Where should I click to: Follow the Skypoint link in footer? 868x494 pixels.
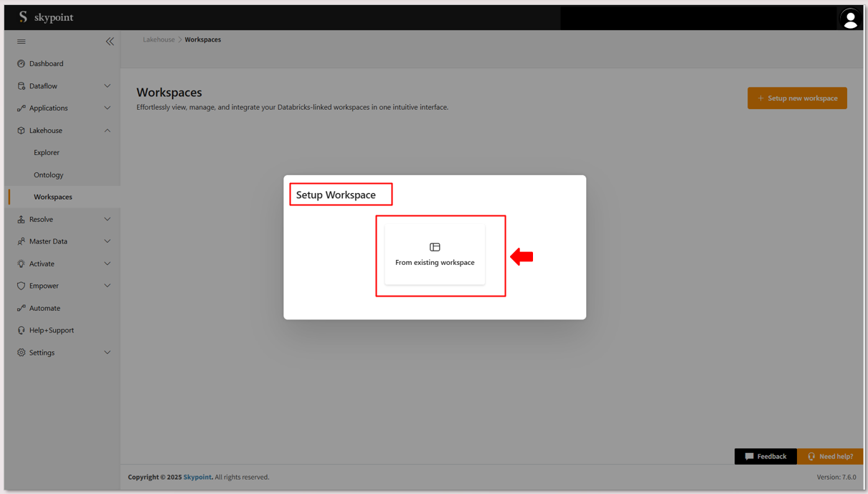click(197, 477)
